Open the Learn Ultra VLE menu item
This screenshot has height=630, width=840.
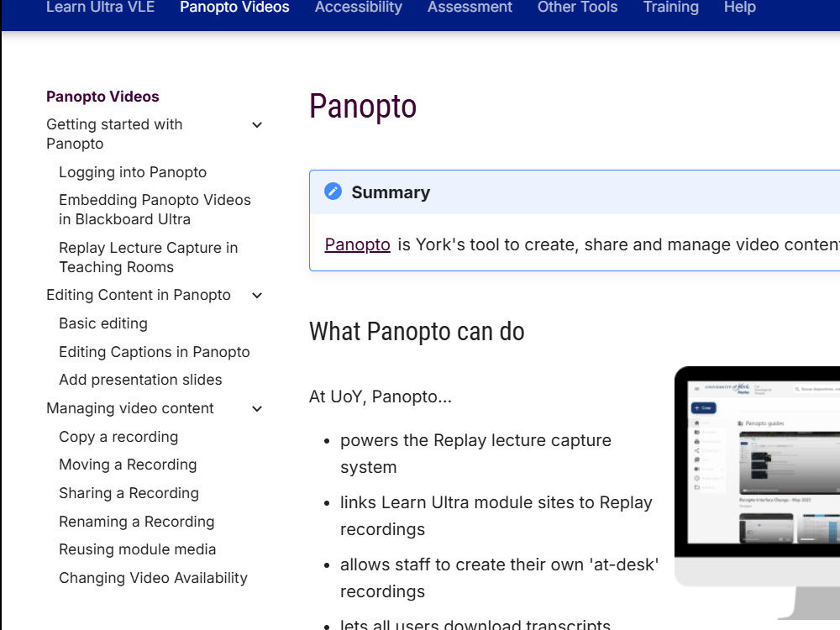(100, 7)
